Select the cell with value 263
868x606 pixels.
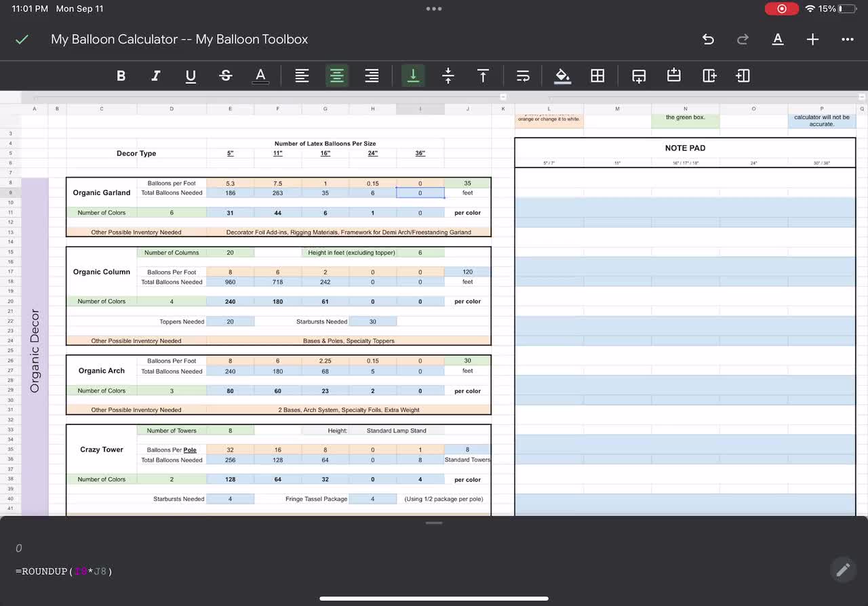[x=277, y=193]
